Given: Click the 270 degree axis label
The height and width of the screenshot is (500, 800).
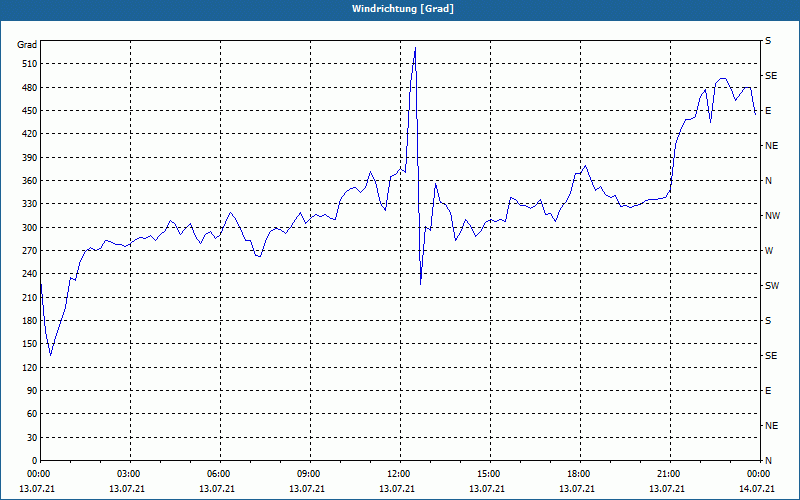Looking at the screenshot, I should (30, 251).
